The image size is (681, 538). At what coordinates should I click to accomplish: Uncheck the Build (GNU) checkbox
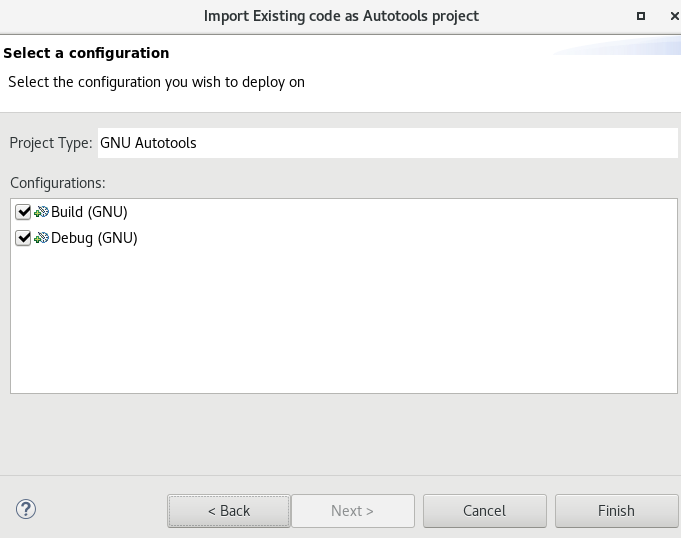point(24,212)
